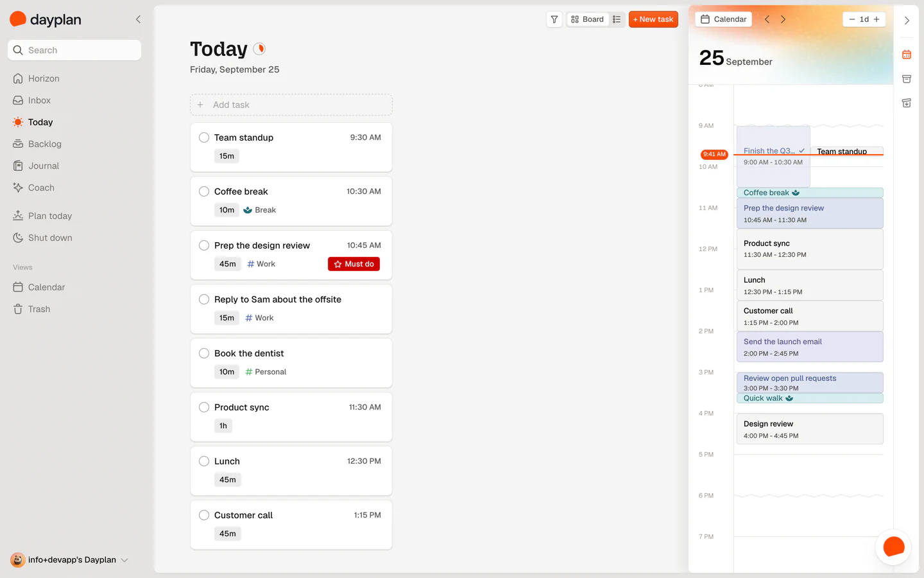Screen dimensions: 924x578
Task: Switch to Board view
Action: click(x=587, y=19)
